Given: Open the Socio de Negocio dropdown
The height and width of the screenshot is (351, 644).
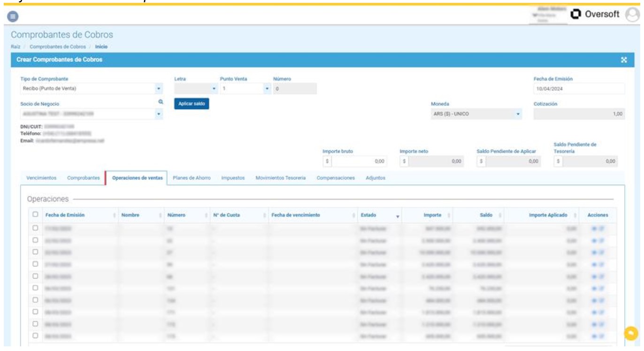Looking at the screenshot, I should (x=92, y=114).
